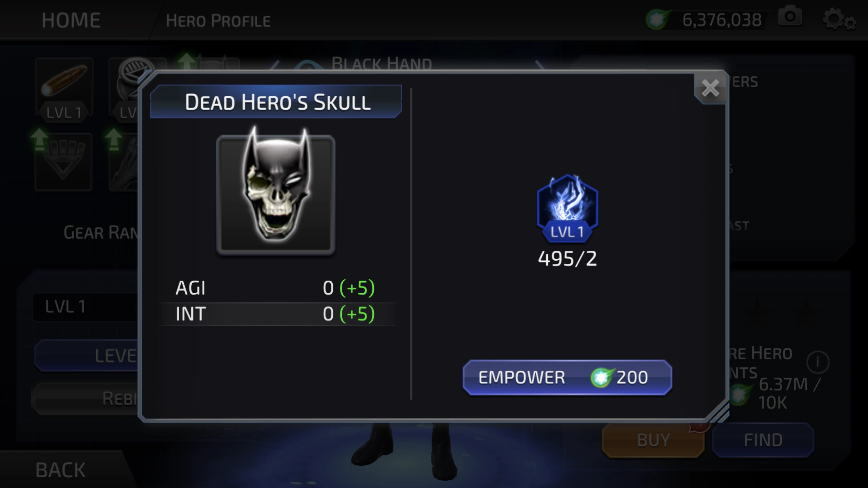The width and height of the screenshot is (868, 488).
Task: Open the settings gears icon
Action: click(839, 20)
